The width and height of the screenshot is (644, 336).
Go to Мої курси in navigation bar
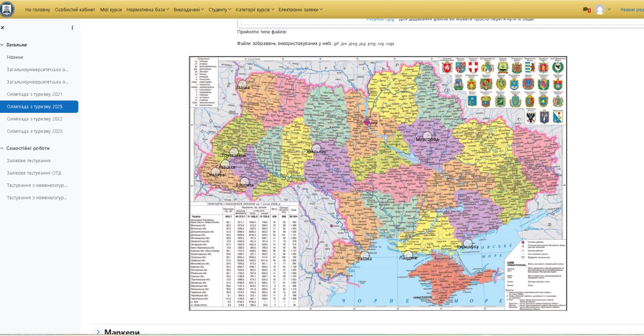[111, 10]
